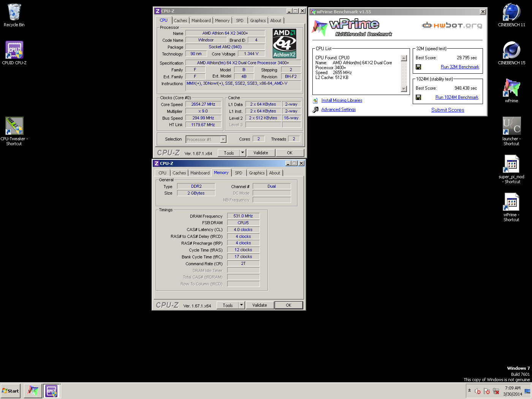
Task: Click the volume muted tray icon
Action: coord(478,391)
